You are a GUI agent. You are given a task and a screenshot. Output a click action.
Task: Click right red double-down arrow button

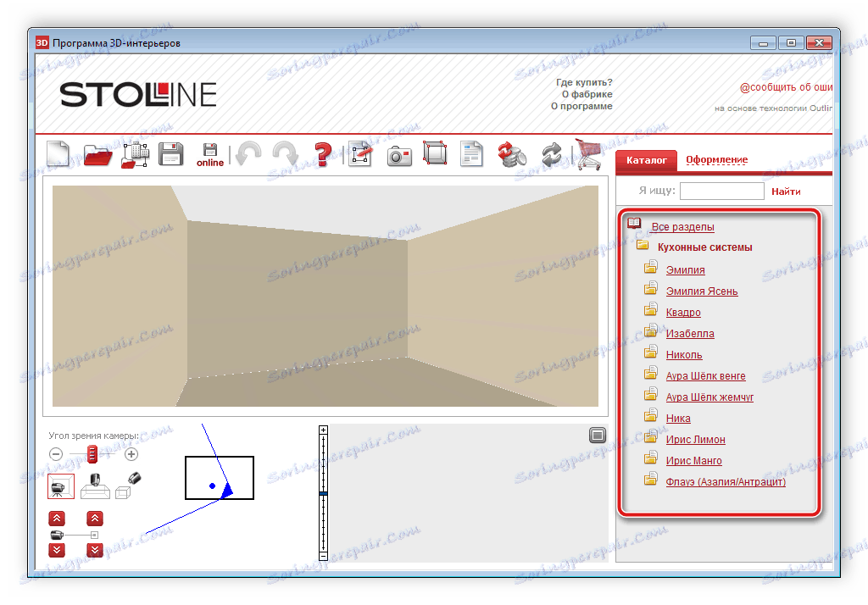[95, 550]
